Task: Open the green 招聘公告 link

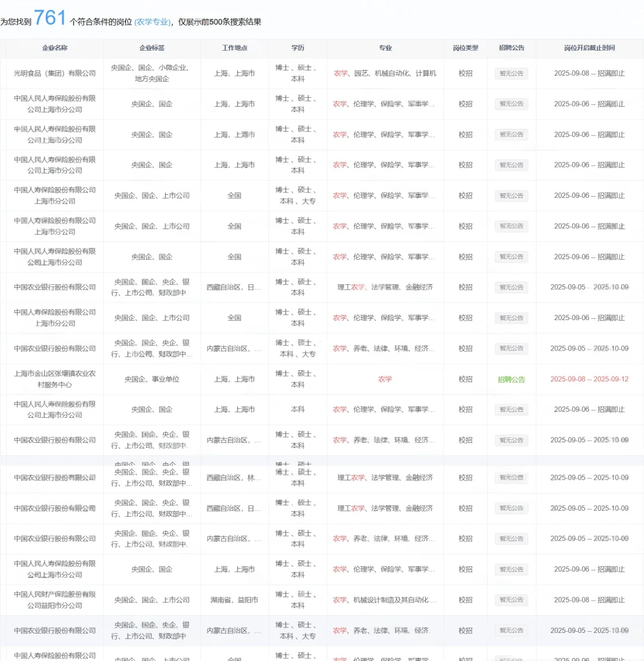Action: (x=512, y=380)
